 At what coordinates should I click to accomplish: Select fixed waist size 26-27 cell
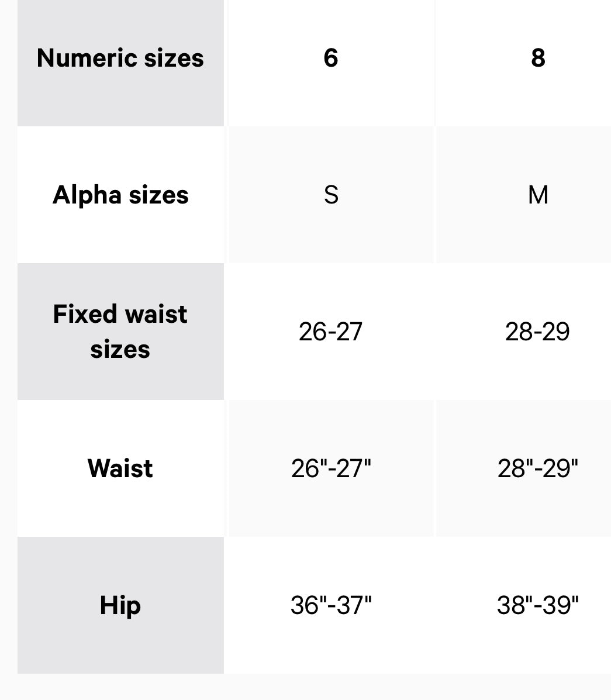(331, 332)
